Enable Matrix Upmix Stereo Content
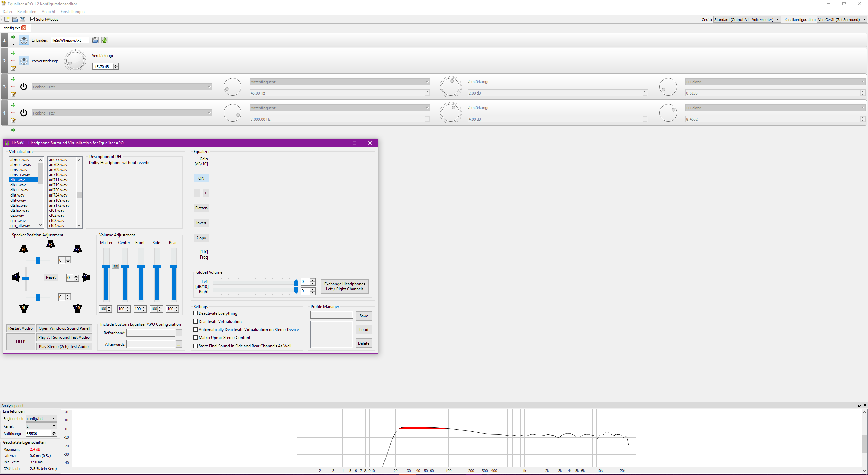The height and width of the screenshot is (475, 868). [x=196, y=338]
